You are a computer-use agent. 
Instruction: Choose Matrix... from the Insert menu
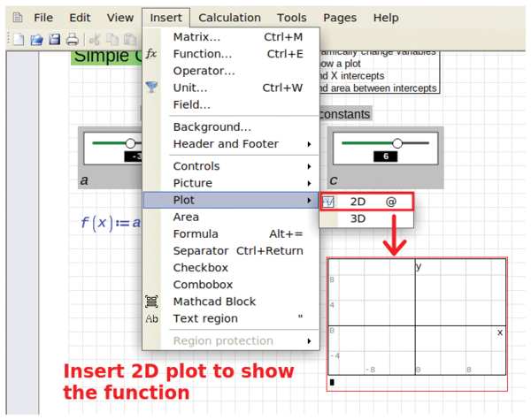coord(196,37)
